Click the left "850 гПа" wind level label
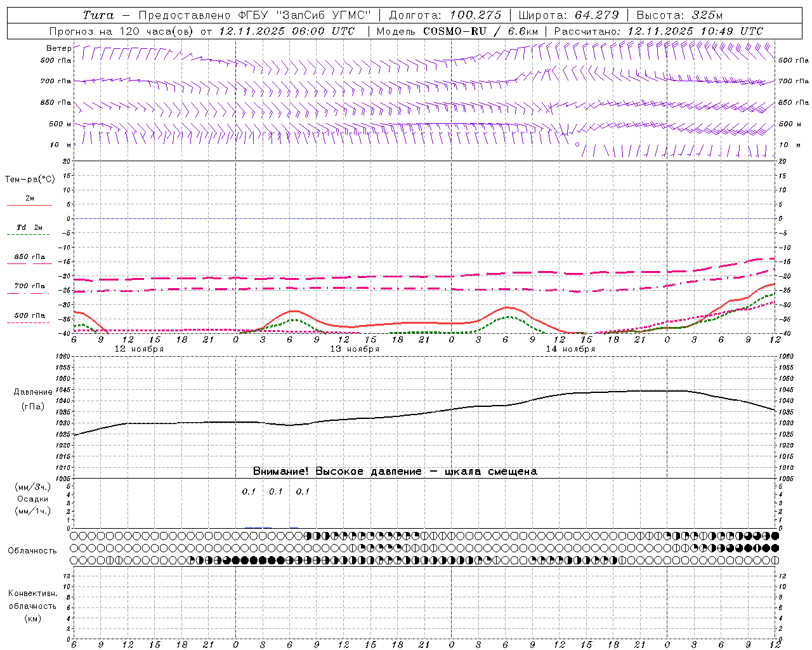This screenshot has width=812, height=650. 56,102
